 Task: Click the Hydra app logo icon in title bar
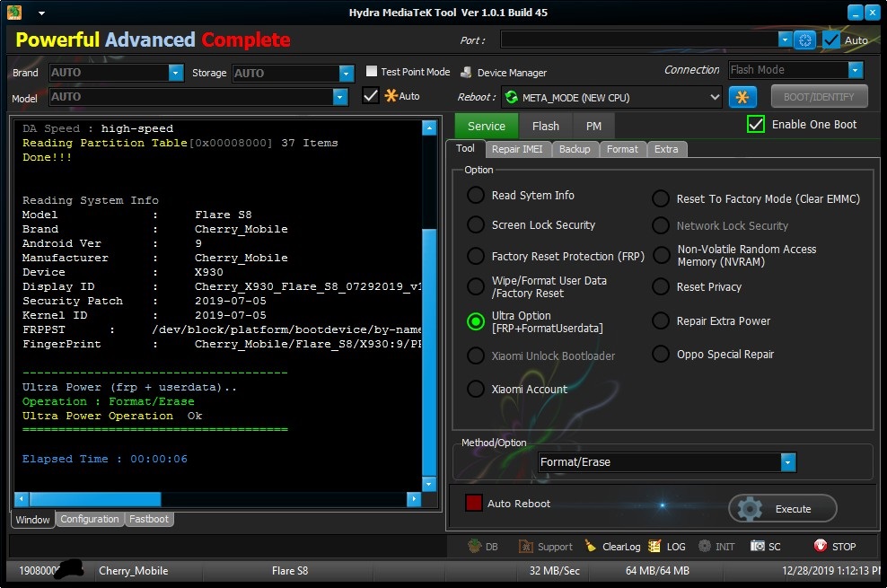tap(13, 12)
